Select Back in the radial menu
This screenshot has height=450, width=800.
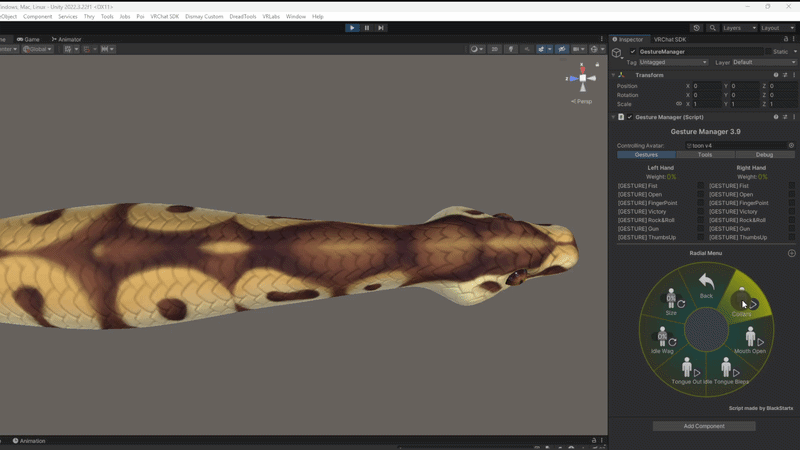coord(706,286)
